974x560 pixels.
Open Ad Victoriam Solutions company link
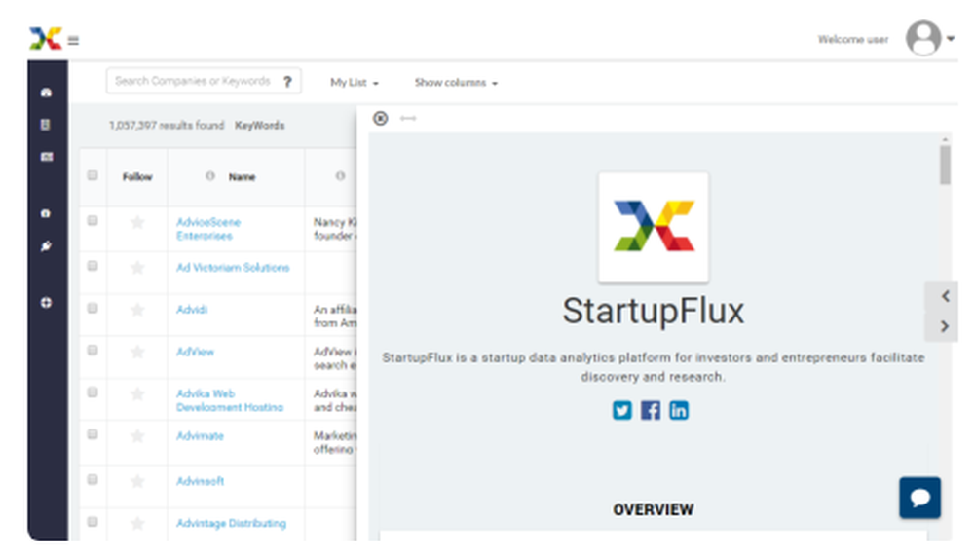click(233, 268)
